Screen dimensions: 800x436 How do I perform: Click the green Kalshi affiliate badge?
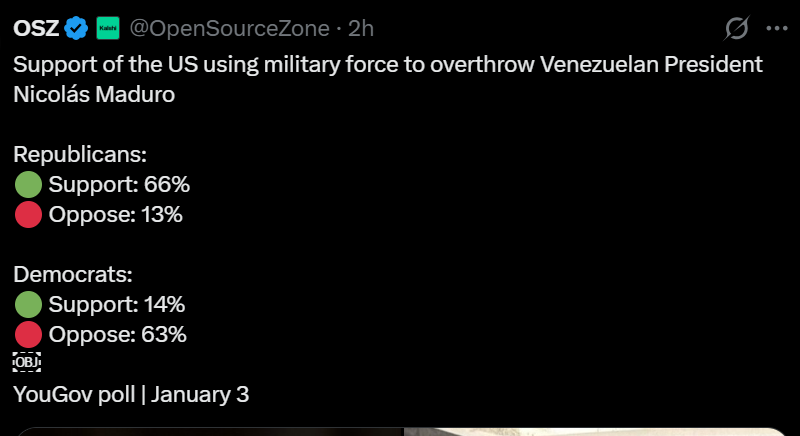(x=108, y=30)
